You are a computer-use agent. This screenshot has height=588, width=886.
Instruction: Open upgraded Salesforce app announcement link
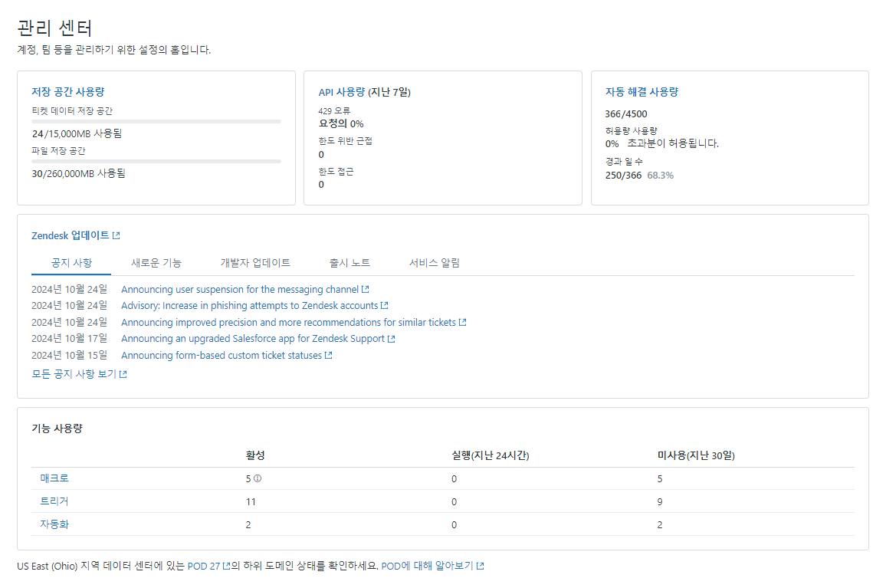(253, 339)
